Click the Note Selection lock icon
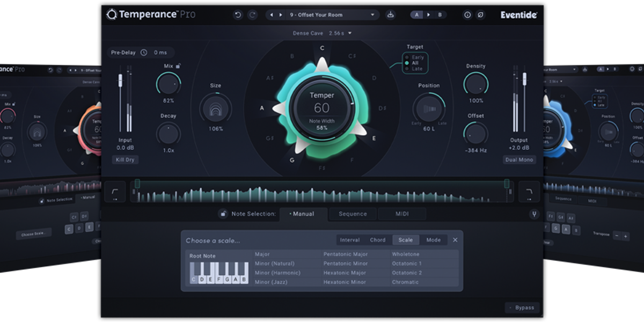 pyautogui.click(x=222, y=214)
